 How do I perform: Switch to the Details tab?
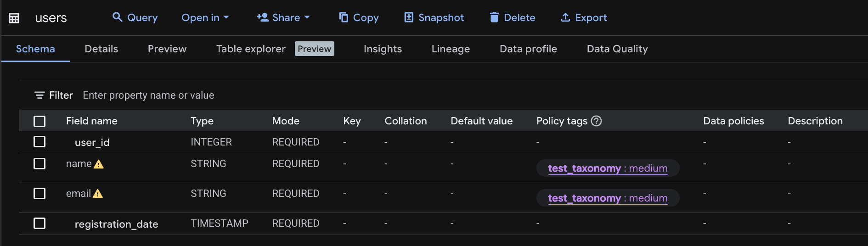(101, 49)
